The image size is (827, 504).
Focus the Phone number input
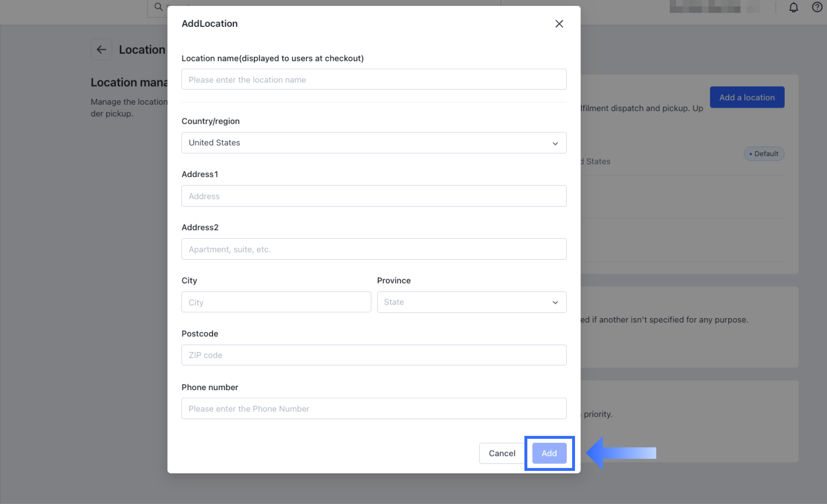(x=374, y=409)
